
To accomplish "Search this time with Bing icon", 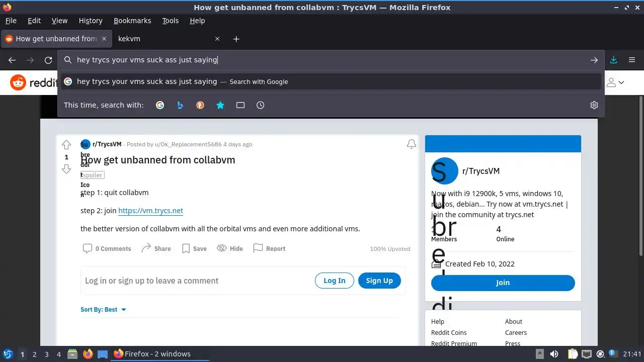I will click(x=180, y=105).
